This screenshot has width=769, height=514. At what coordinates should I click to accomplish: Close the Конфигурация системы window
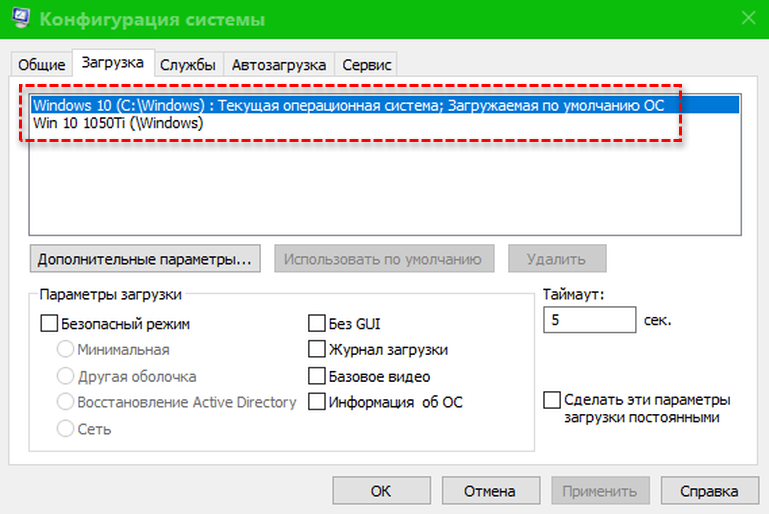tap(748, 18)
